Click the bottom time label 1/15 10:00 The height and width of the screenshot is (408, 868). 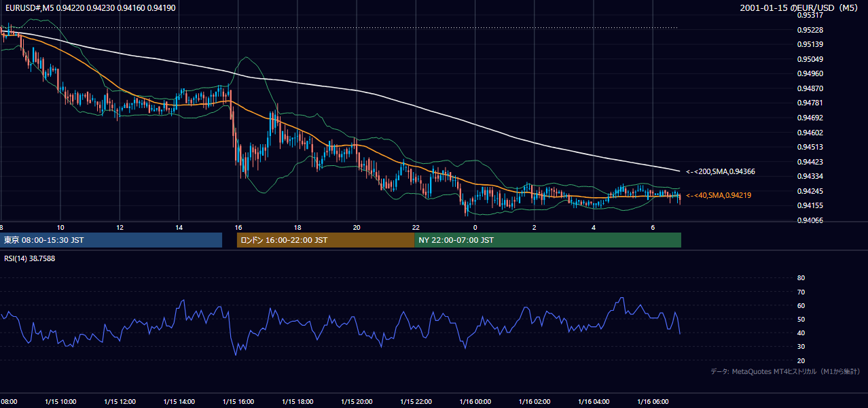tap(60, 402)
